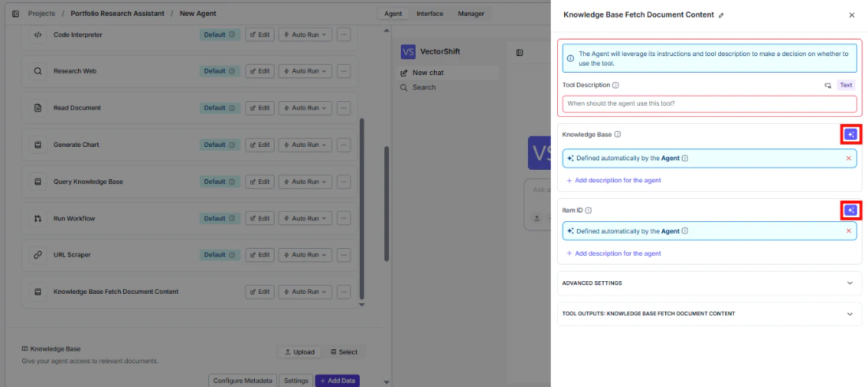
Task: Expand the Advanced Settings section
Action: (709, 283)
